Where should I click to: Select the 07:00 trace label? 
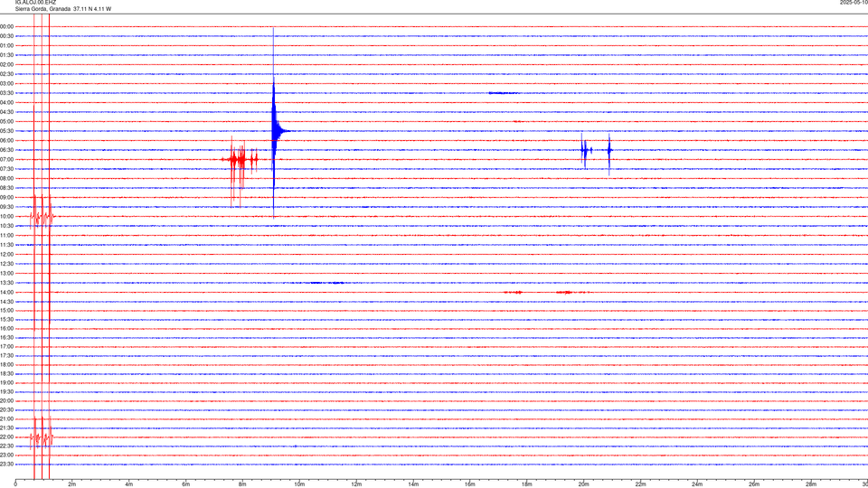7,159
